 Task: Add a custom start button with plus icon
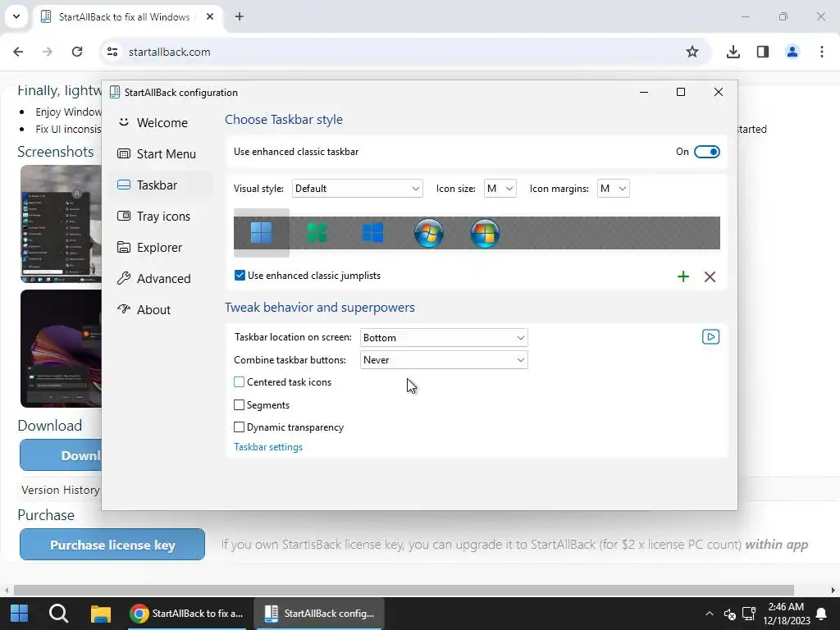coord(683,276)
